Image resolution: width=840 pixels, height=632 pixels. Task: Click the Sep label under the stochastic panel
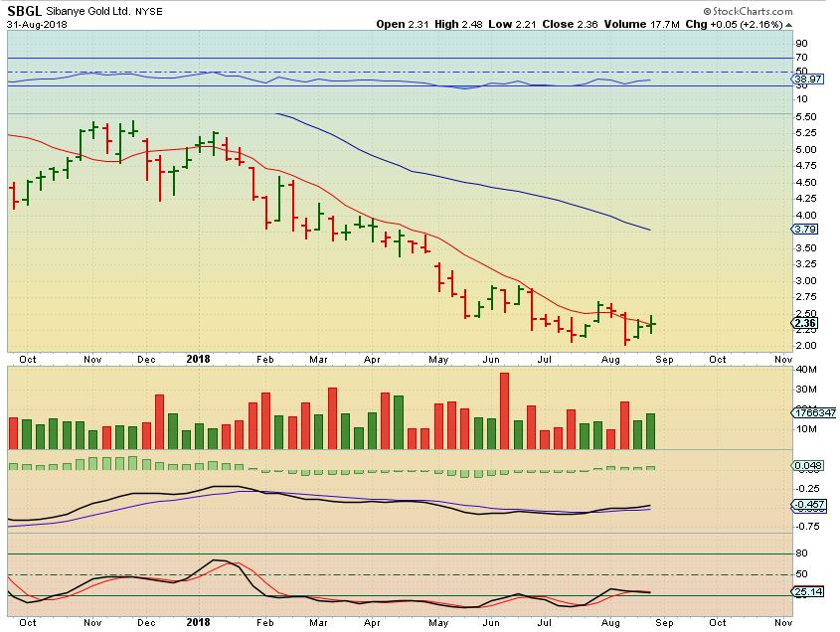[x=664, y=622]
